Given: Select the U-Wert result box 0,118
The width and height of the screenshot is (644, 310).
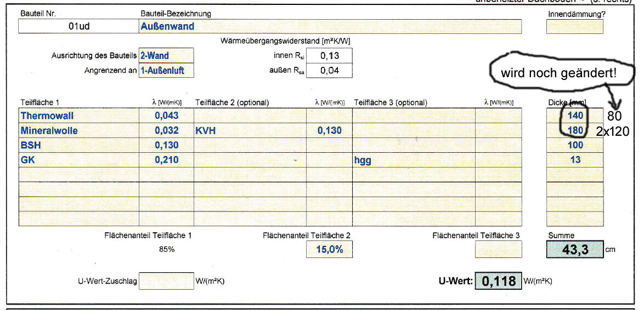Looking at the screenshot, I should click(498, 281).
